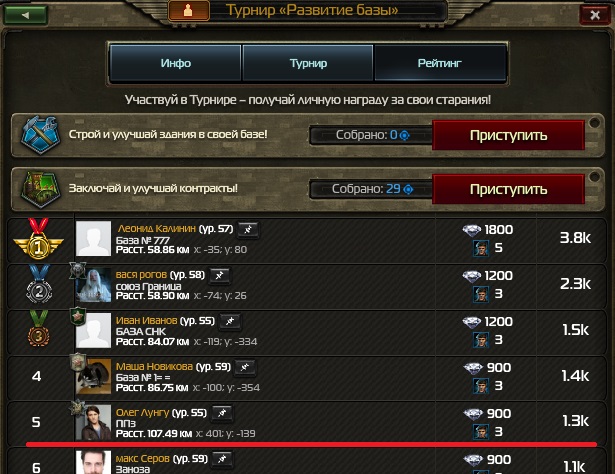Screen dimensions: 615x474
Task: Switch to the Инфо tab
Action: (x=175, y=63)
